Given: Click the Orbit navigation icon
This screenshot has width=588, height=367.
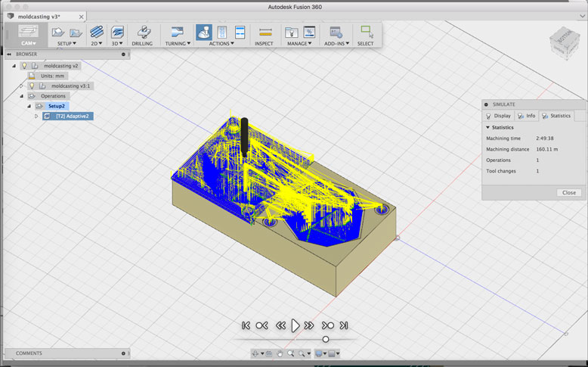Looking at the screenshot, I should click(255, 353).
